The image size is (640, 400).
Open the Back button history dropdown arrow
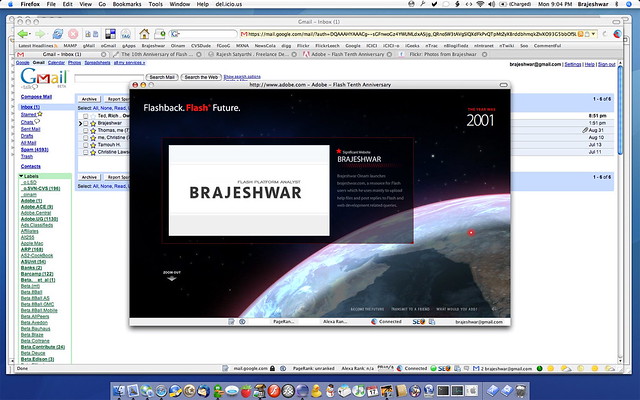tap(30, 34)
